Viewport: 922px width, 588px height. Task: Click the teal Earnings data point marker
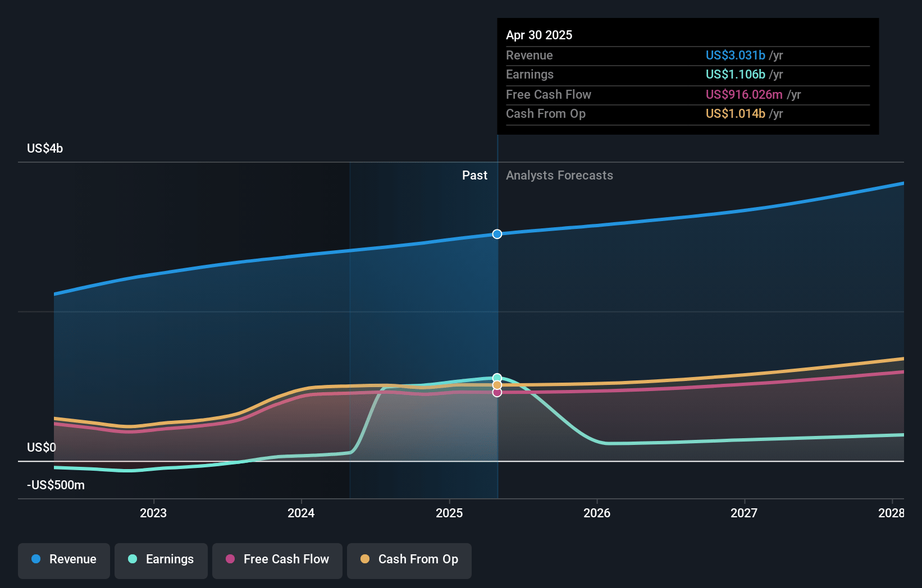[497, 378]
